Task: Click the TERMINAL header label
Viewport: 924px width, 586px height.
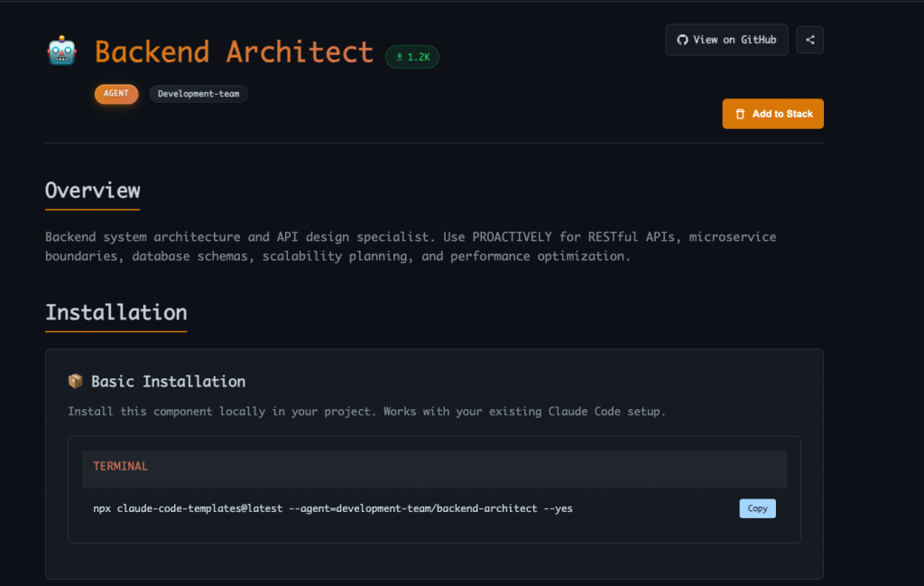Action: point(120,467)
